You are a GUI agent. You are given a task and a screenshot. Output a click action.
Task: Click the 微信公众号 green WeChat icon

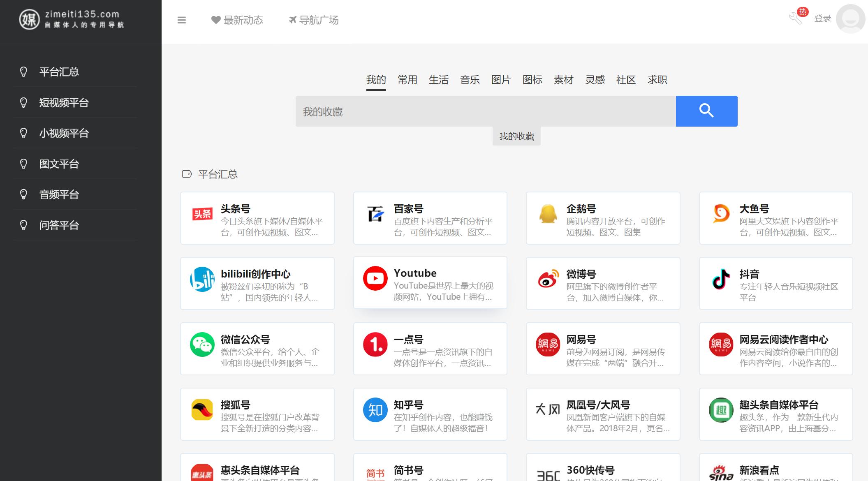click(x=202, y=345)
